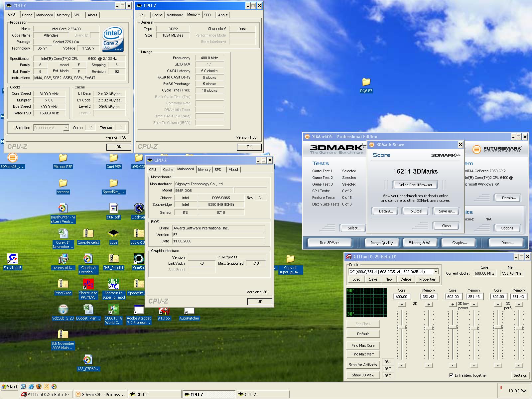Screen dimensions: 532x399
Task: Switch to SPD tab in Mainboard window
Action: click(x=218, y=170)
